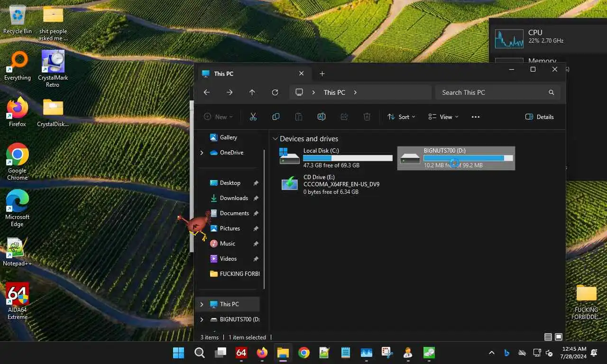Click the AIDA64 icon in the taskbar
The height and width of the screenshot is (364, 607).
tap(241, 353)
